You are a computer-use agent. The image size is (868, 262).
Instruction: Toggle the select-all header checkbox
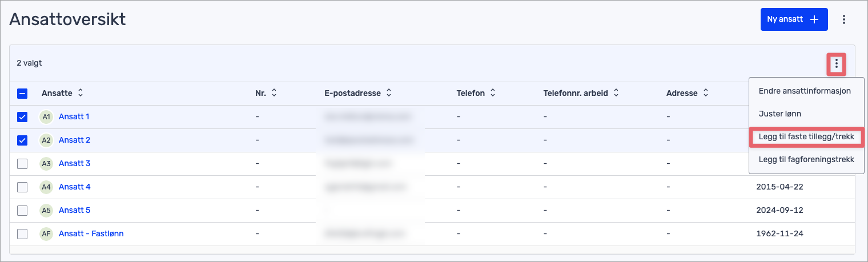pyautogui.click(x=22, y=94)
